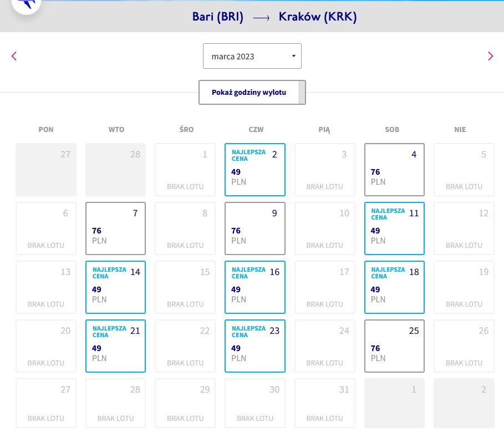Select March 25 flight for 76 PLN

(x=394, y=346)
